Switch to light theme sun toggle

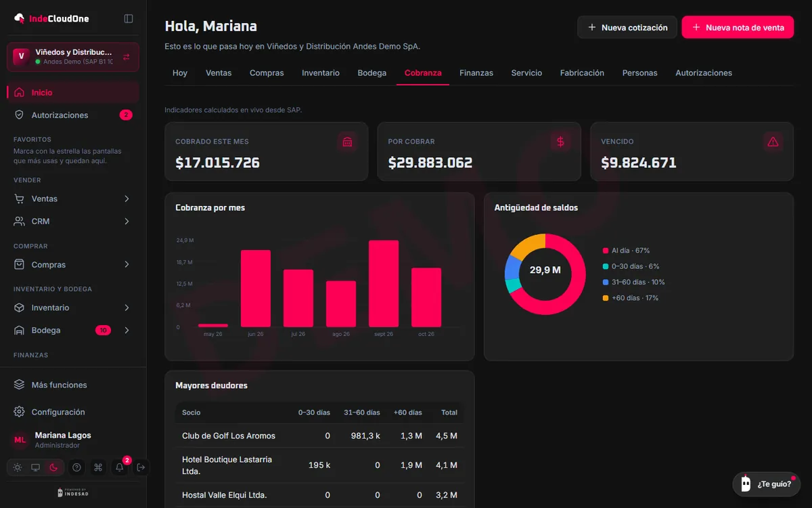[x=18, y=467]
